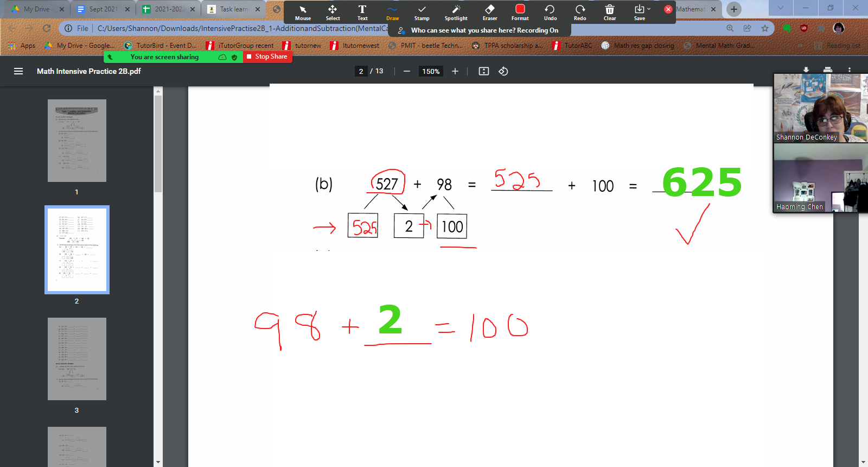Click the Zoom share shield icon
This screenshot has width=868, height=467.
pos(234,57)
